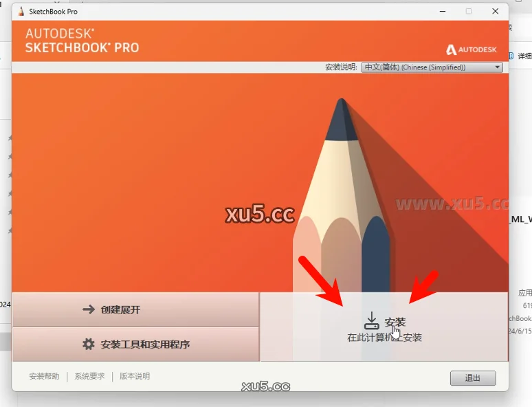
Task: Click the dropdown arrow of 中文(简体) selector
Action: pyautogui.click(x=497, y=67)
